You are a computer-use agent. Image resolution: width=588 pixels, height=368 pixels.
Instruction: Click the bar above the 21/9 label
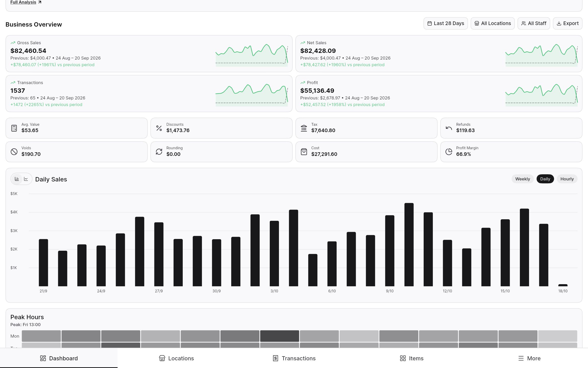(x=43, y=263)
